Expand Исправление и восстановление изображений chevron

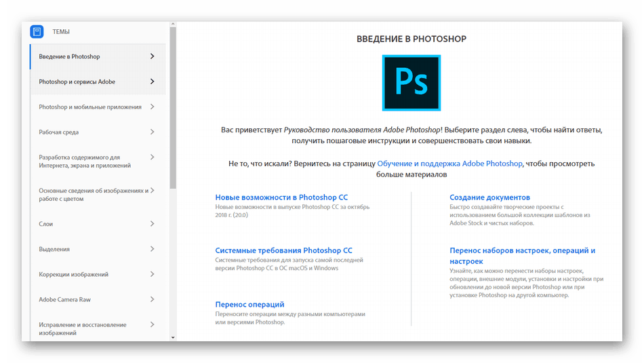pyautogui.click(x=152, y=324)
